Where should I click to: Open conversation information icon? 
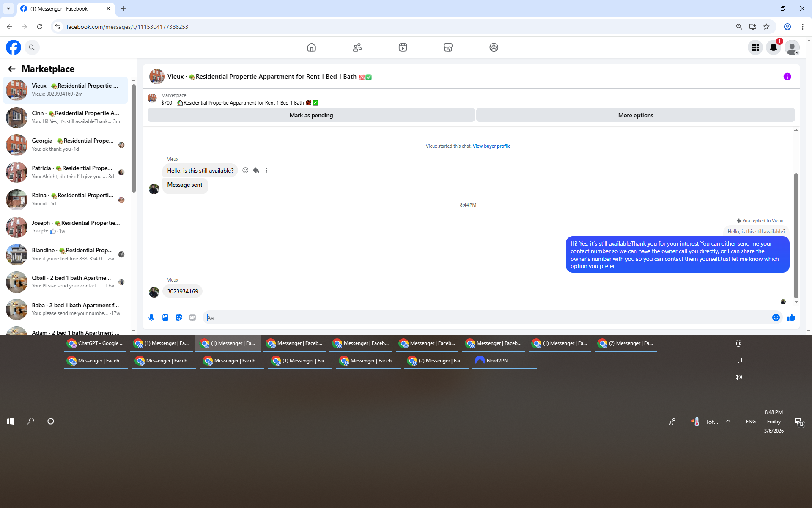coord(787,77)
